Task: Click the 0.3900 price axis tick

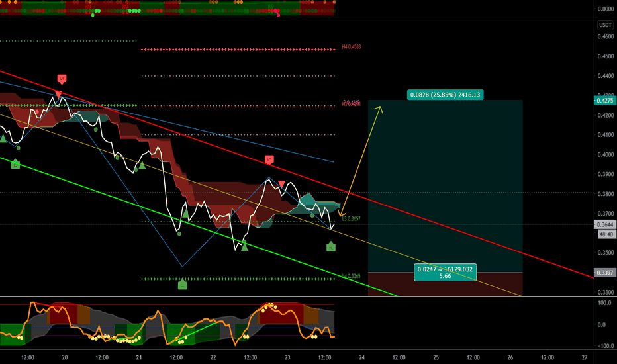Action: pyautogui.click(x=605, y=174)
